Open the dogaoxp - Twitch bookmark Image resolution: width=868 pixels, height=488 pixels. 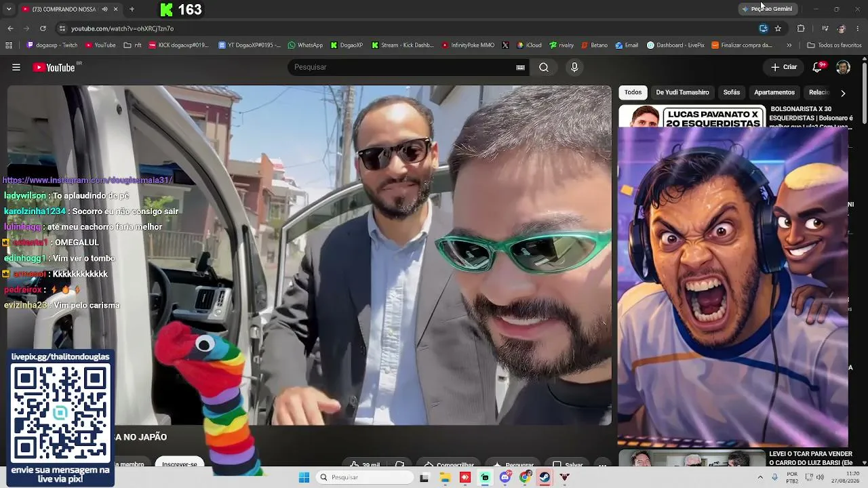coord(52,45)
